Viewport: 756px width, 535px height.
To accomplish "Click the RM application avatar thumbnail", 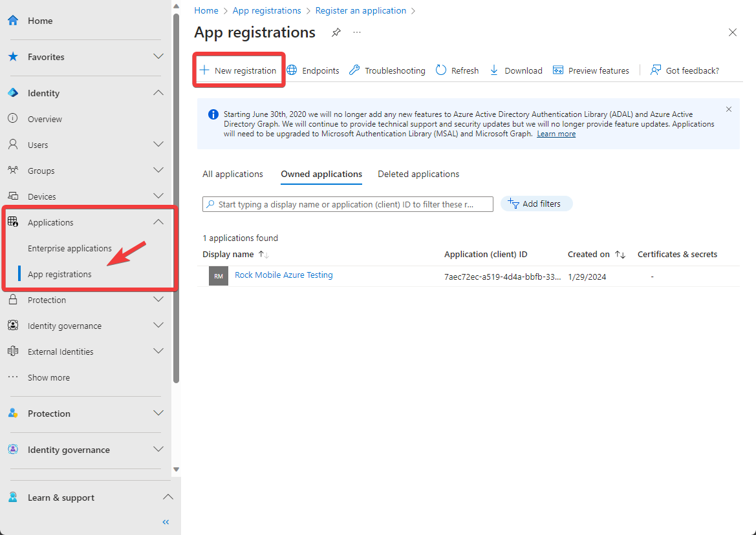I will click(219, 276).
